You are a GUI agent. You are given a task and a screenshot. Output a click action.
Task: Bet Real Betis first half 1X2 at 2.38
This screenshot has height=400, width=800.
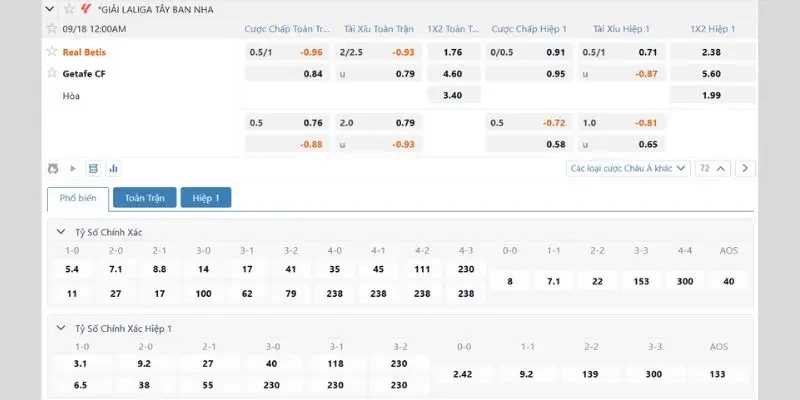click(713, 52)
